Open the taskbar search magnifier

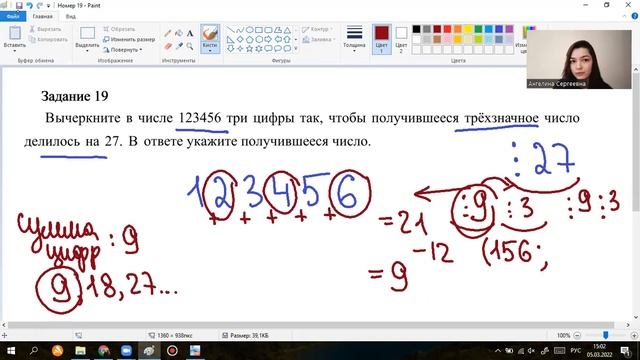tap(34, 351)
